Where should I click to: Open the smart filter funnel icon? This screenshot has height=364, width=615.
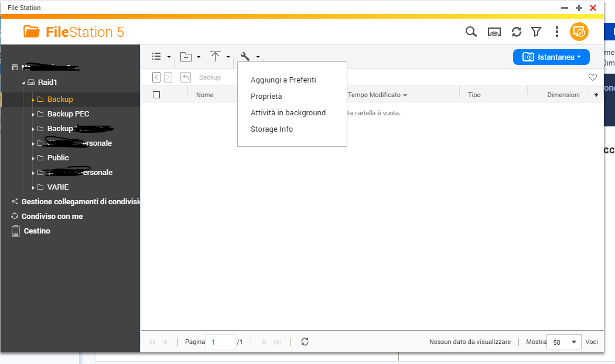(x=536, y=32)
